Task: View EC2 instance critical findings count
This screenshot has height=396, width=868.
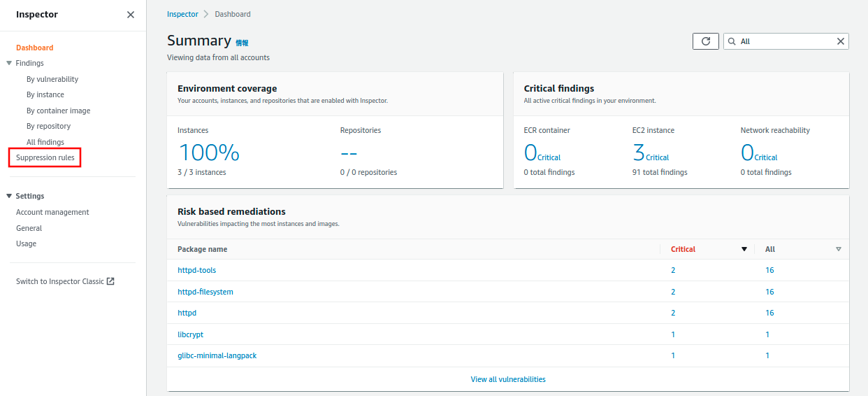Action: click(x=639, y=153)
